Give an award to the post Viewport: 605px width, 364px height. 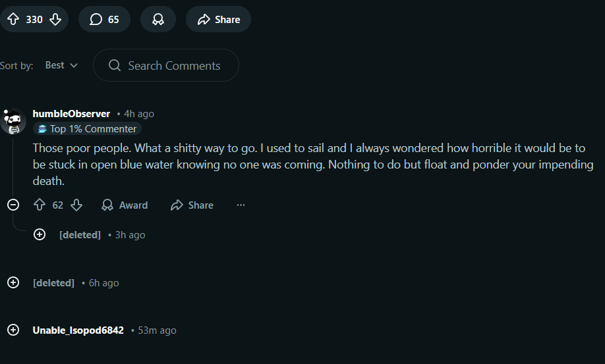pos(158,19)
